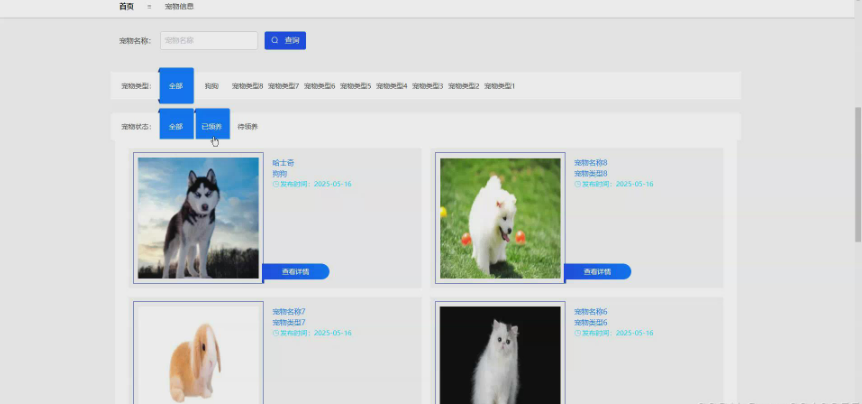This screenshot has width=862, height=404.
Task: Click 查看详情 on the 宠物名称8 card
Action: click(x=598, y=272)
